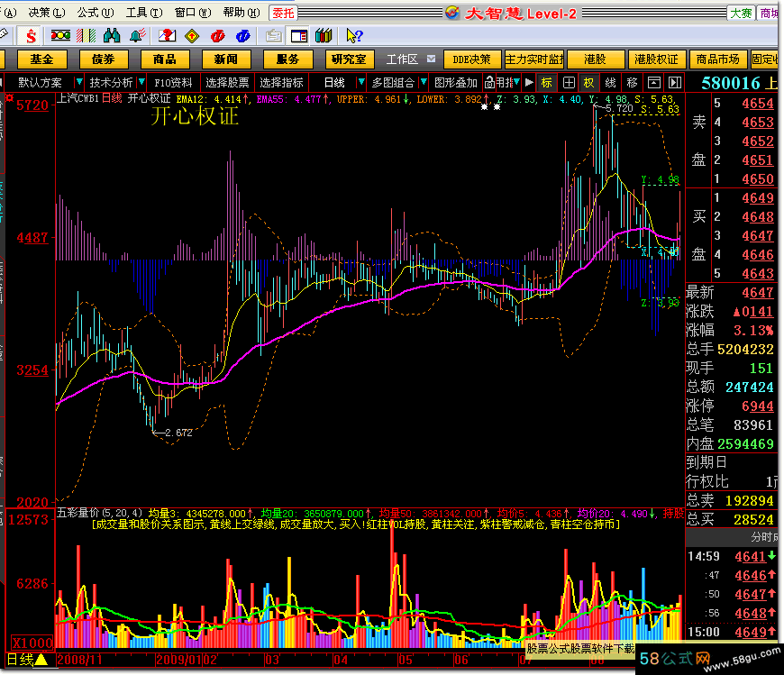Click the 债券 button
The image size is (784, 675).
pyautogui.click(x=103, y=59)
